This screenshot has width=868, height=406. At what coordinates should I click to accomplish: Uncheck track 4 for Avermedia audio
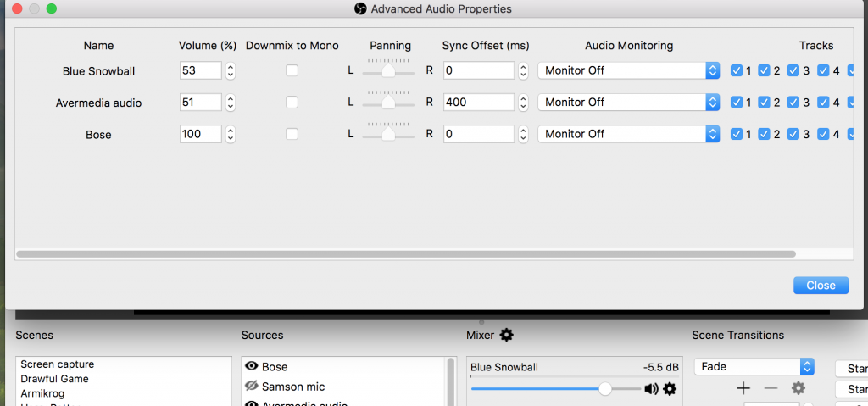click(x=823, y=102)
